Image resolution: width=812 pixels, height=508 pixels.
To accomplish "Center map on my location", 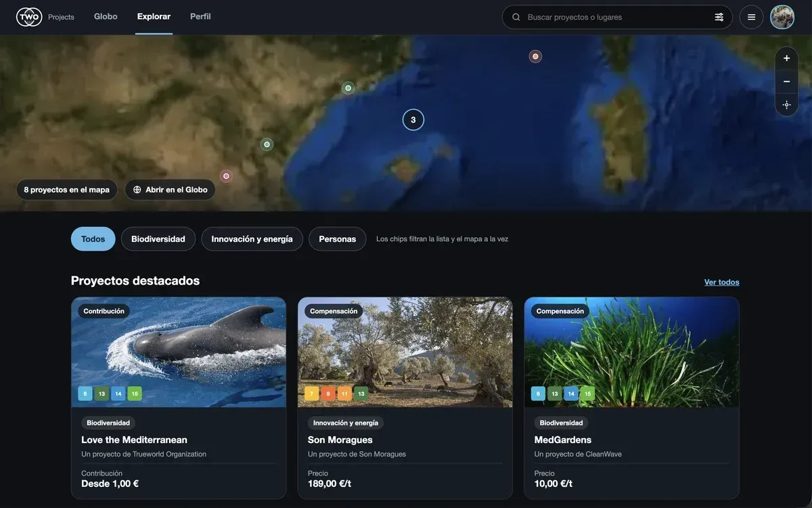I will pos(786,105).
